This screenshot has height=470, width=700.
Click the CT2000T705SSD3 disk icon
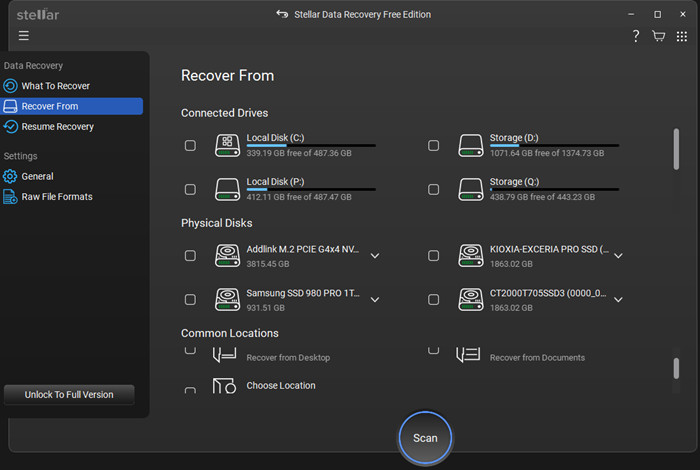click(471, 299)
